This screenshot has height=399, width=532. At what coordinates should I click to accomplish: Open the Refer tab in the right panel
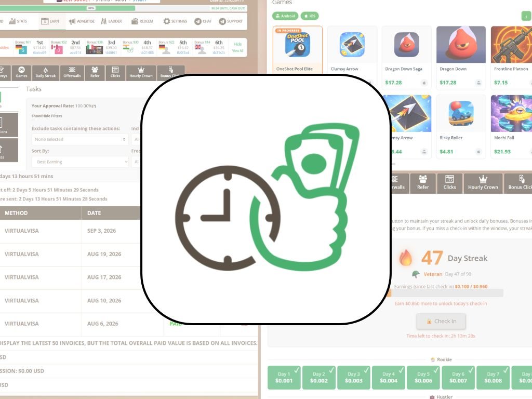(x=423, y=183)
